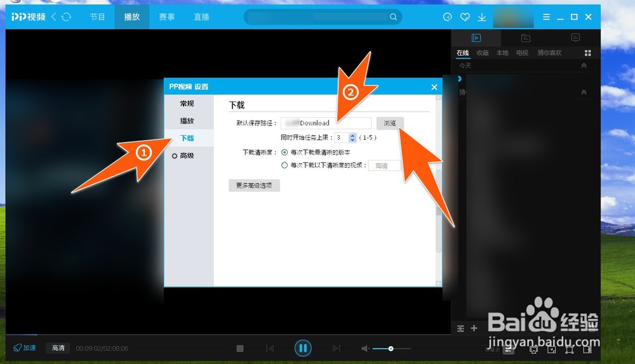Open mini window mode icon
The image size is (635, 364).
tap(552, 349)
